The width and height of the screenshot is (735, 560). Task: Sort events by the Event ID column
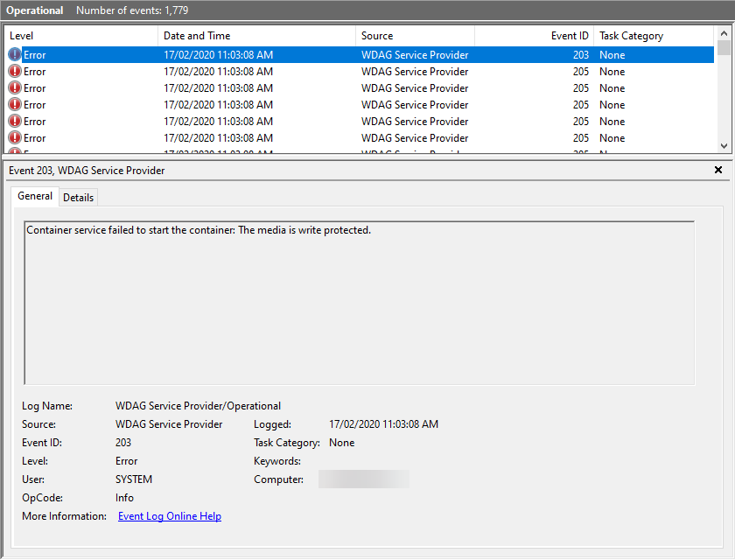pyautogui.click(x=534, y=36)
